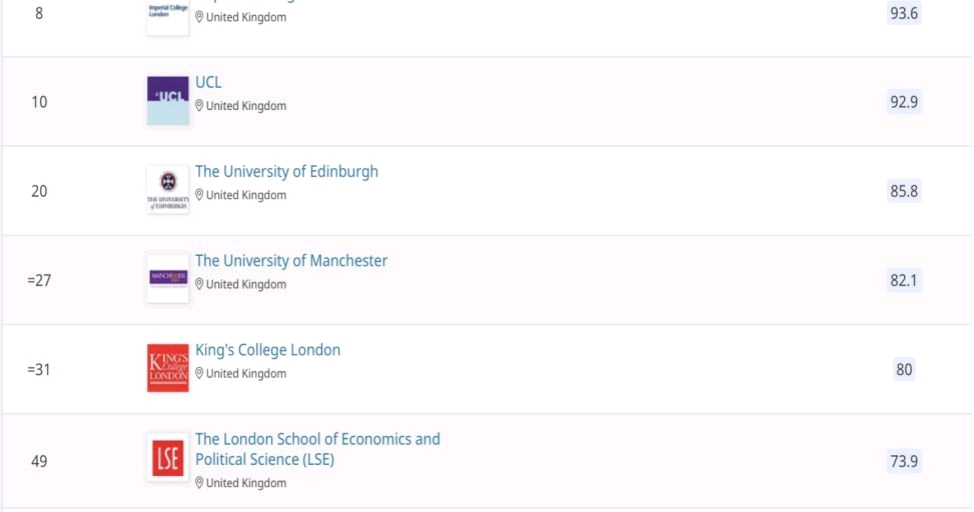Viewport: 974px width, 512px height.
Task: Open the UCL university link
Action: [x=208, y=82]
